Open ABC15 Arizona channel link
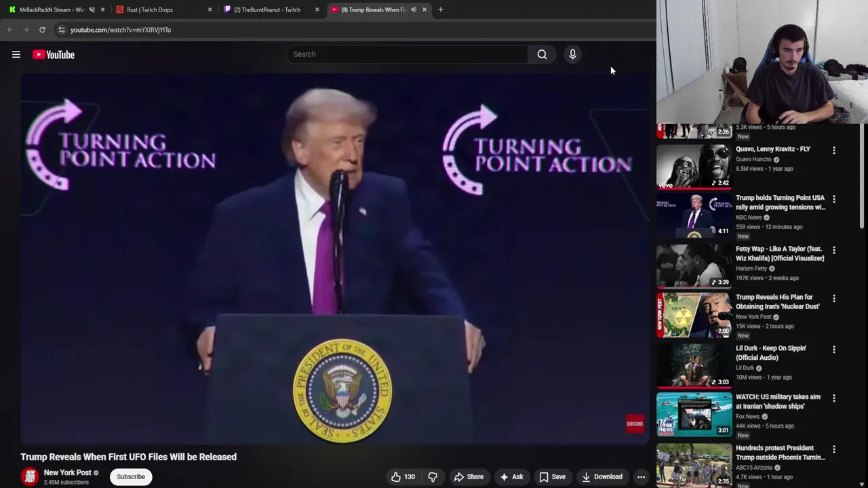868x488 pixels. 755,468
